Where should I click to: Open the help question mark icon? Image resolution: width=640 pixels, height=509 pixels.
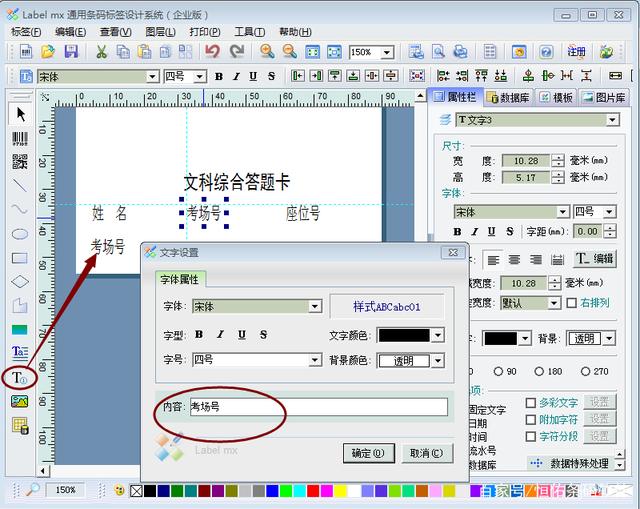point(546,52)
